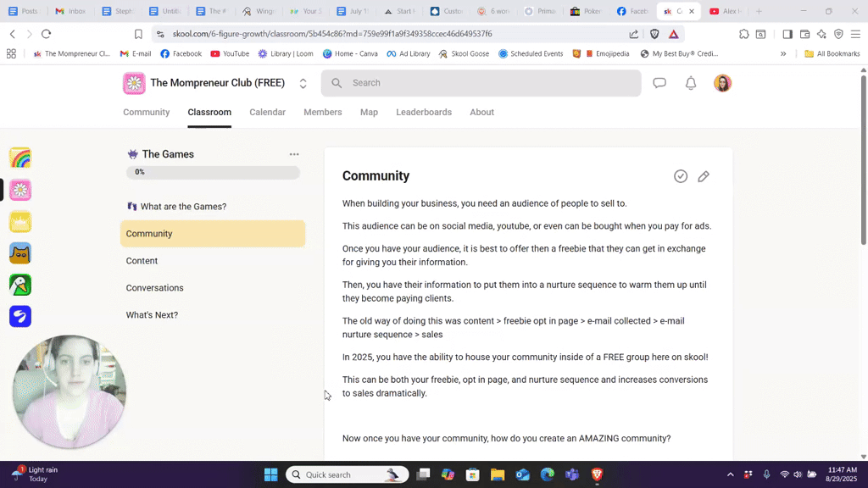
Task: Search the Skool group
Action: 481,83
